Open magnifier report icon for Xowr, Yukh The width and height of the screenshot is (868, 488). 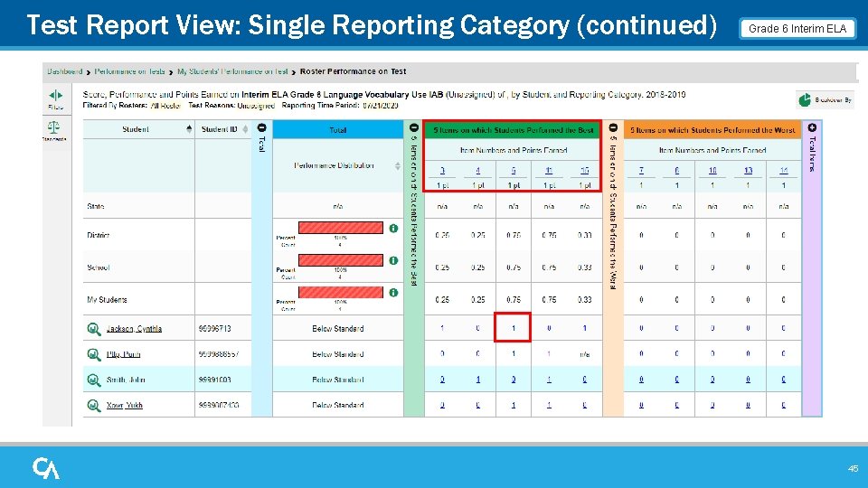[x=94, y=405]
